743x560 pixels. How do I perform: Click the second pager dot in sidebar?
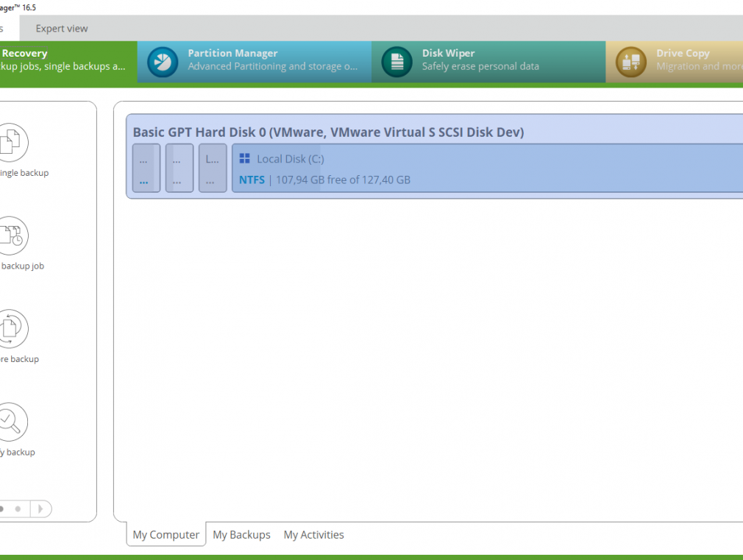[x=18, y=508]
